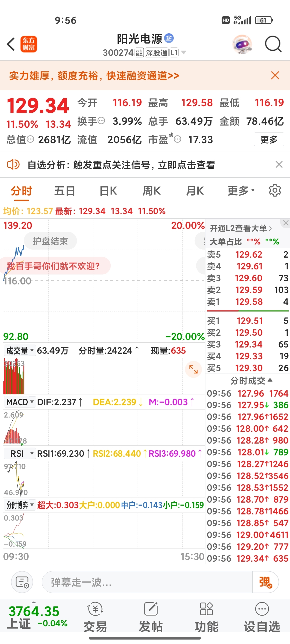Switch to the 周K tab
The height and width of the screenshot is (644, 290).
pyautogui.click(x=151, y=191)
